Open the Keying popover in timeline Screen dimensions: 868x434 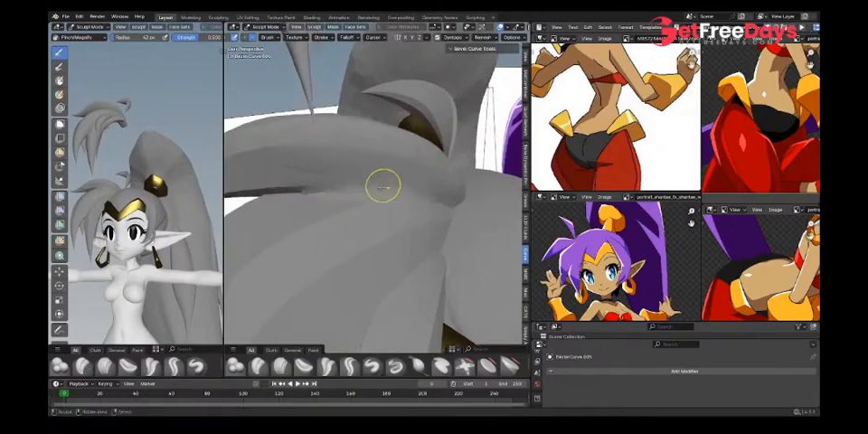tap(107, 383)
